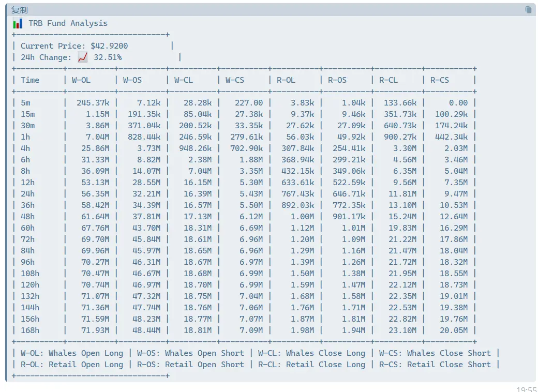Click the 12h row time label
This screenshot has width=538, height=392.
(27, 183)
